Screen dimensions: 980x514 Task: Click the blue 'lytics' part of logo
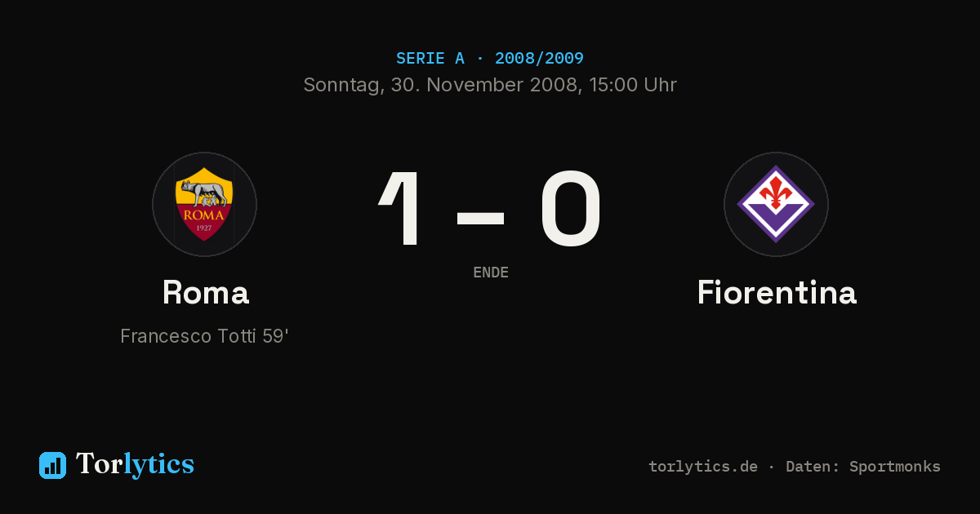pos(158,464)
